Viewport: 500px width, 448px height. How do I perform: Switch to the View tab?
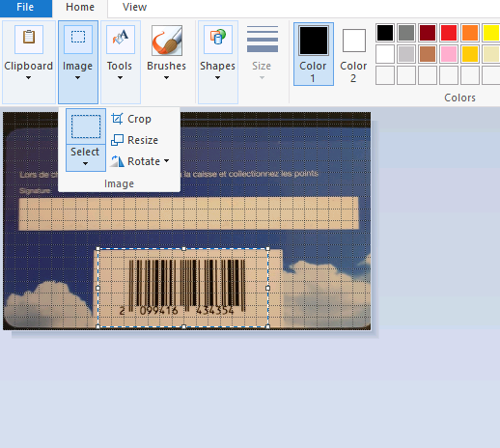pos(134,8)
